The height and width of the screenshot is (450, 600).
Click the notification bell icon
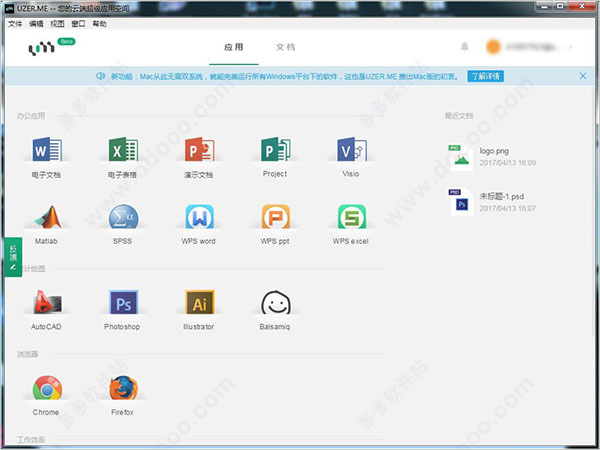[x=464, y=47]
